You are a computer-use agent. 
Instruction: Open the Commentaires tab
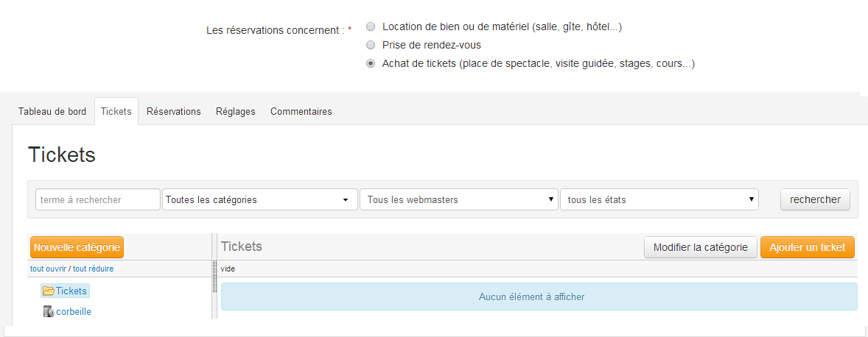coord(301,111)
